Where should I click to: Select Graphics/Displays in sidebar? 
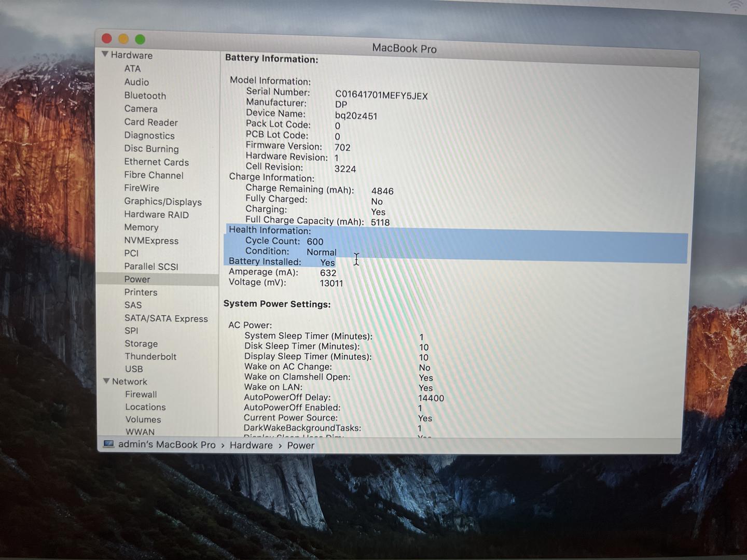coord(163,202)
